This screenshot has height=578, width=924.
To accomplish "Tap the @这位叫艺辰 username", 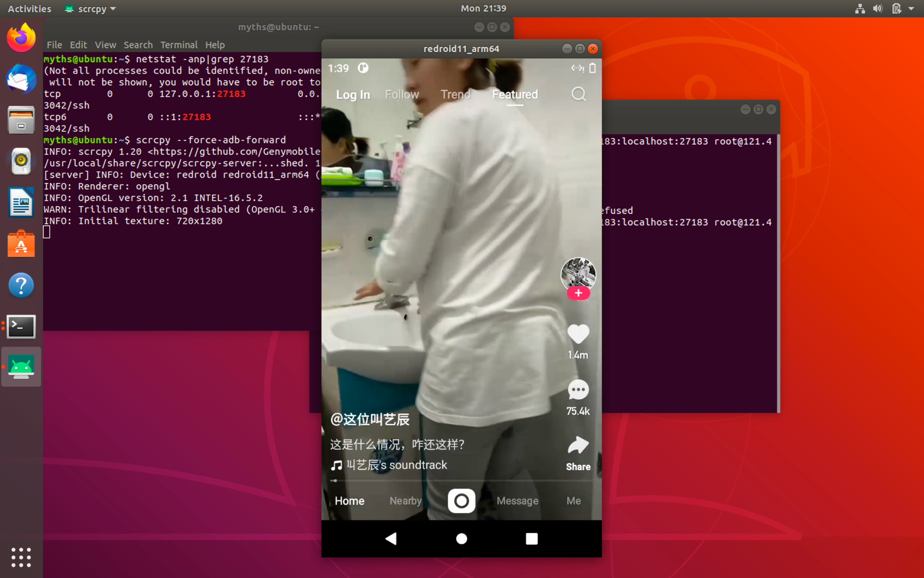I will click(x=370, y=419).
